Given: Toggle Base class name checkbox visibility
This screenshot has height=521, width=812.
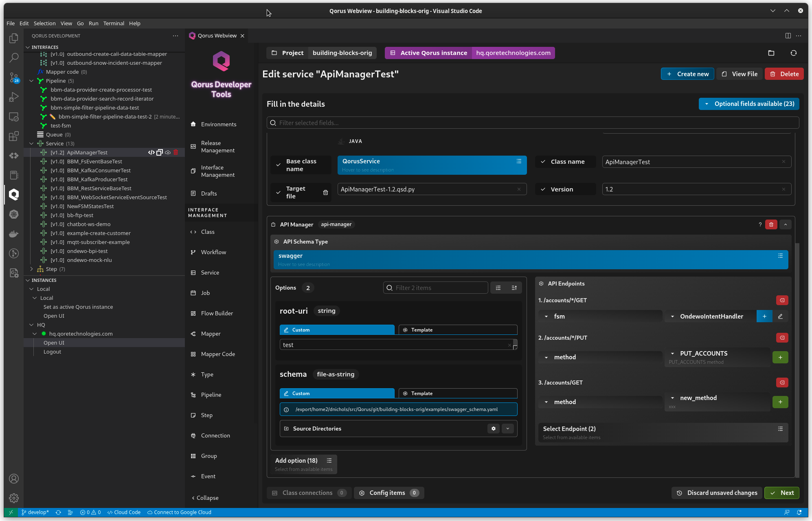Looking at the screenshot, I should click(x=278, y=165).
